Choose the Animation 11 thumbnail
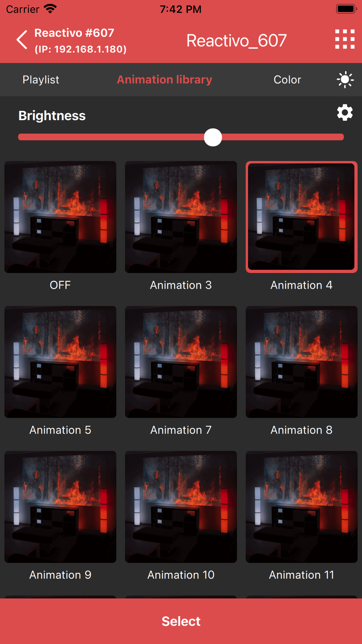The width and height of the screenshot is (362, 644). tap(302, 507)
